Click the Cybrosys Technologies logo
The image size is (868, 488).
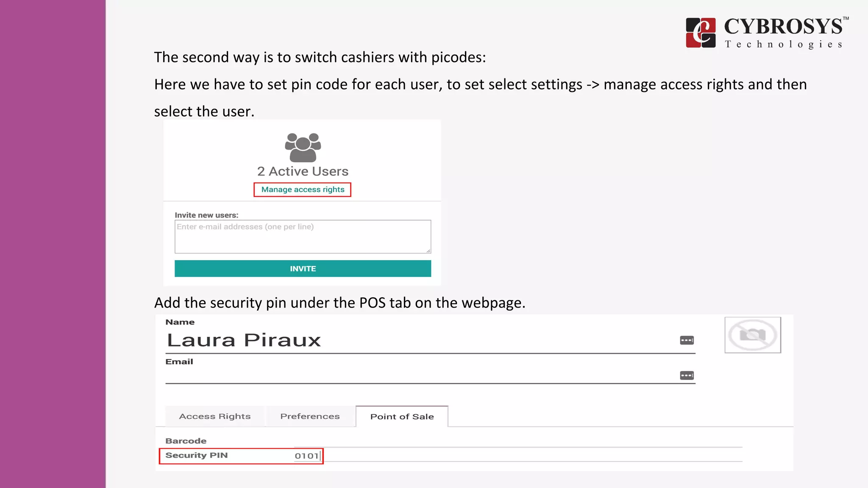pos(767,33)
